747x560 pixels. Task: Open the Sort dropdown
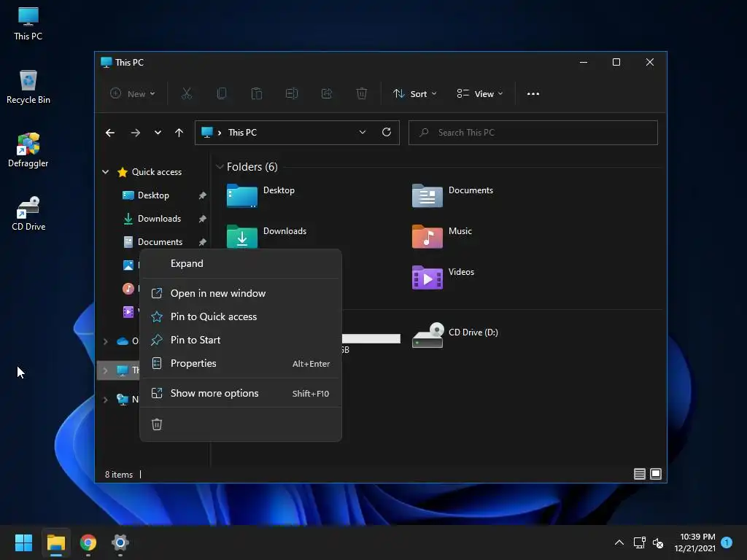[414, 94]
